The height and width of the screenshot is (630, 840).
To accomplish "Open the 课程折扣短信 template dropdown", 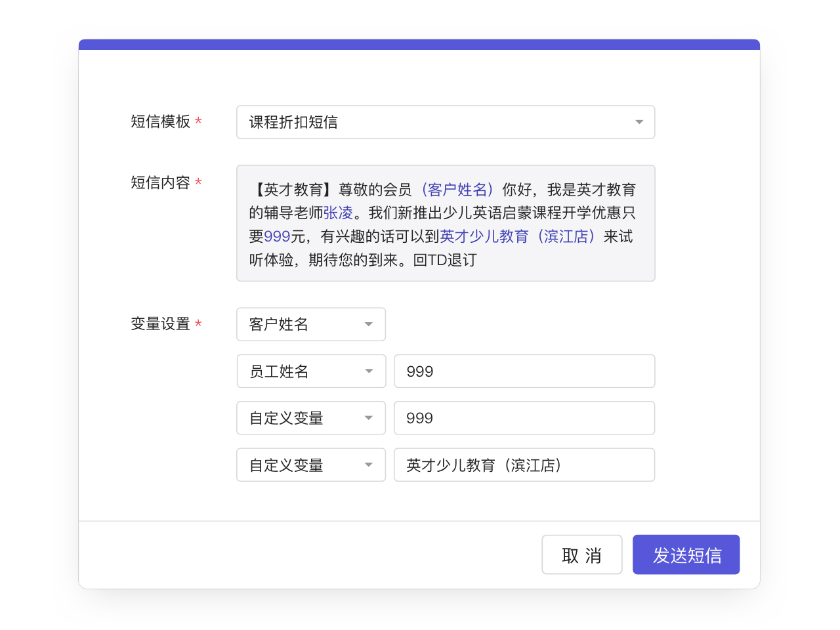I will click(x=433, y=122).
